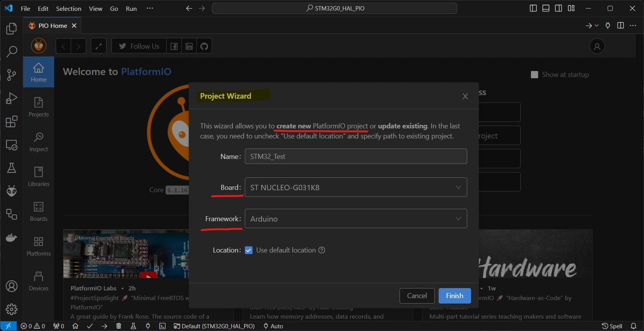Click the project Name input field

point(356,156)
